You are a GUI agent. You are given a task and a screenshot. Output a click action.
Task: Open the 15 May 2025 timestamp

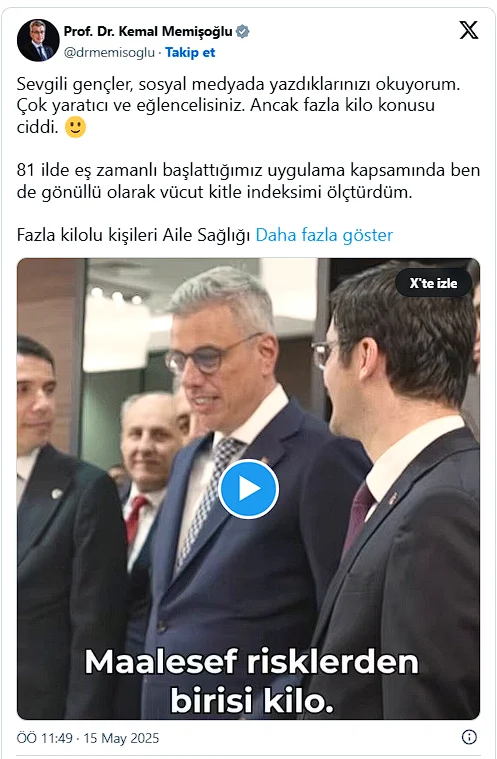[x=88, y=738]
